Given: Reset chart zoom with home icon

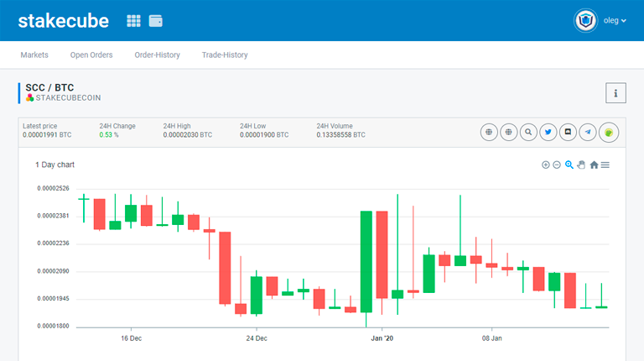Looking at the screenshot, I should [x=594, y=165].
